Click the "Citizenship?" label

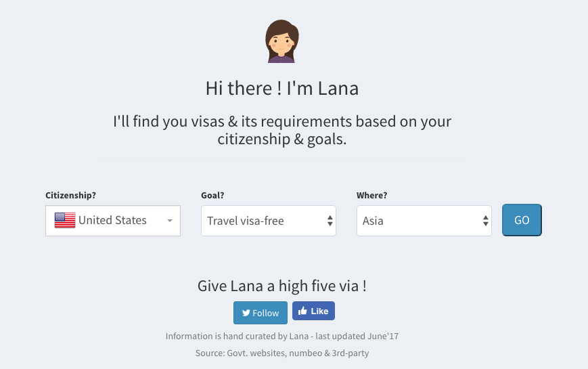tap(70, 196)
